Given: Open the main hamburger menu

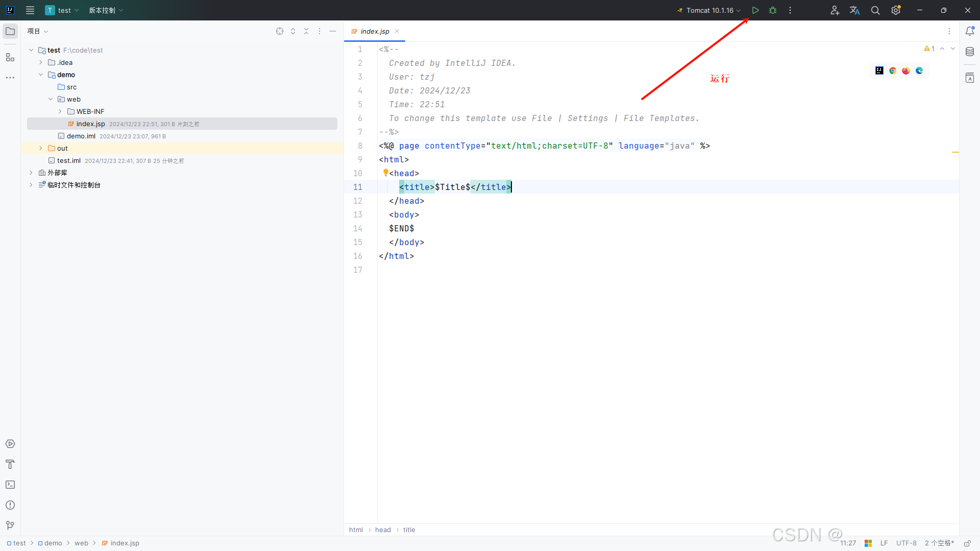Looking at the screenshot, I should coord(30,10).
